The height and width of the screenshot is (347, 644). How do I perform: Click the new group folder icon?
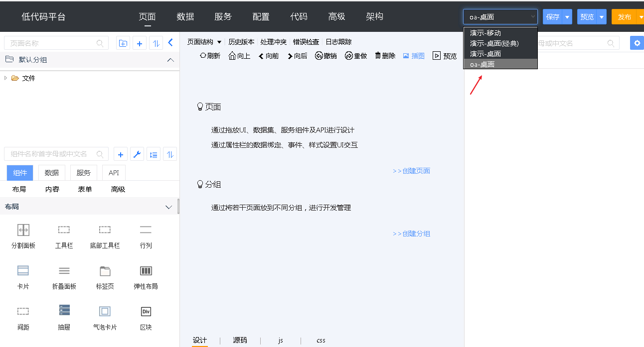(x=123, y=43)
